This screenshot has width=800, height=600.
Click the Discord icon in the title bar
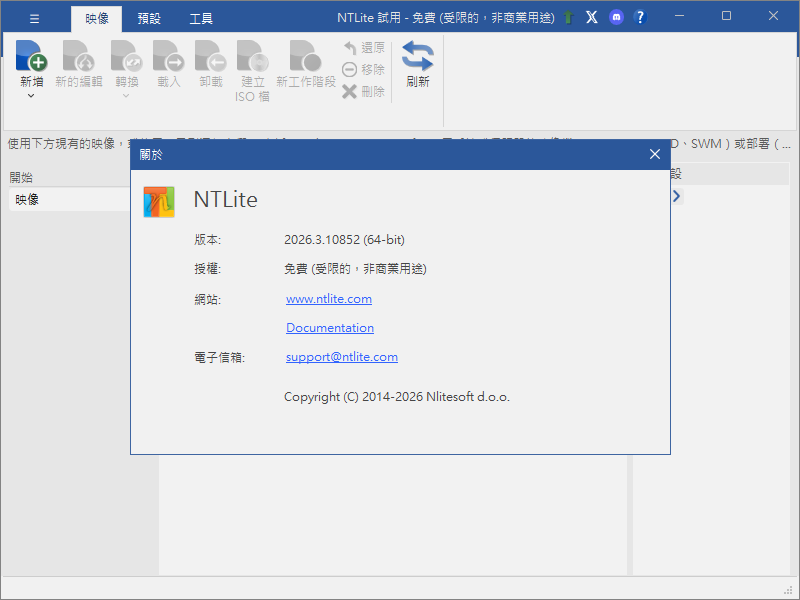[x=615, y=17]
